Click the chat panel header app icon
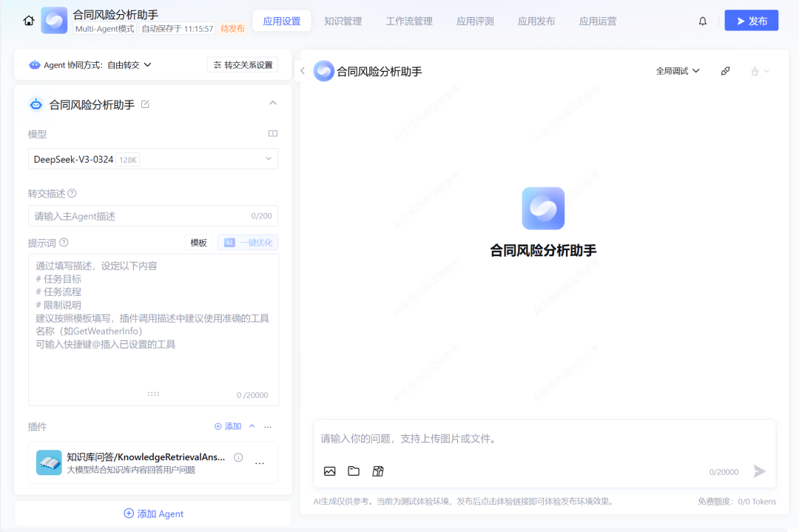 pos(323,71)
